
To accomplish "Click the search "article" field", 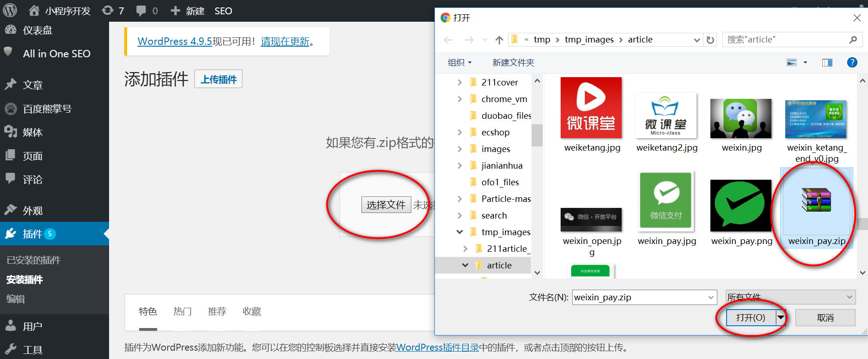I will [792, 40].
